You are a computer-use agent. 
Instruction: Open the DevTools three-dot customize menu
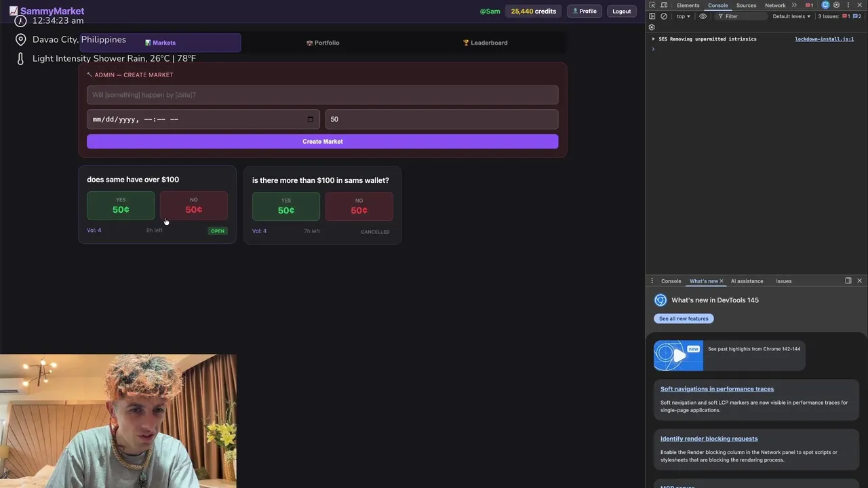coord(848,5)
